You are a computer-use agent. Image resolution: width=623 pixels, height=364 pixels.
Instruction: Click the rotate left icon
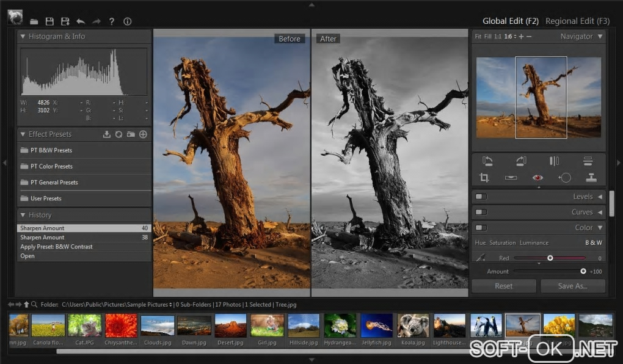click(x=487, y=161)
